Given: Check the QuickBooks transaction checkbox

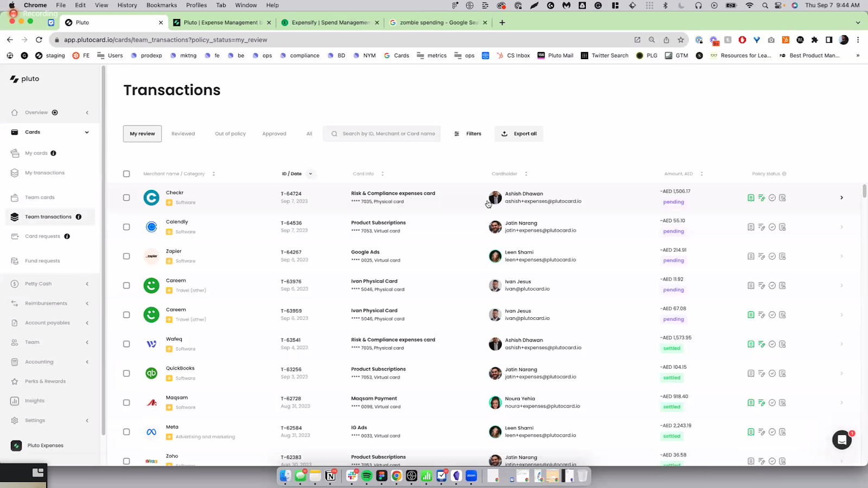Looking at the screenshot, I should pyautogui.click(x=126, y=374).
